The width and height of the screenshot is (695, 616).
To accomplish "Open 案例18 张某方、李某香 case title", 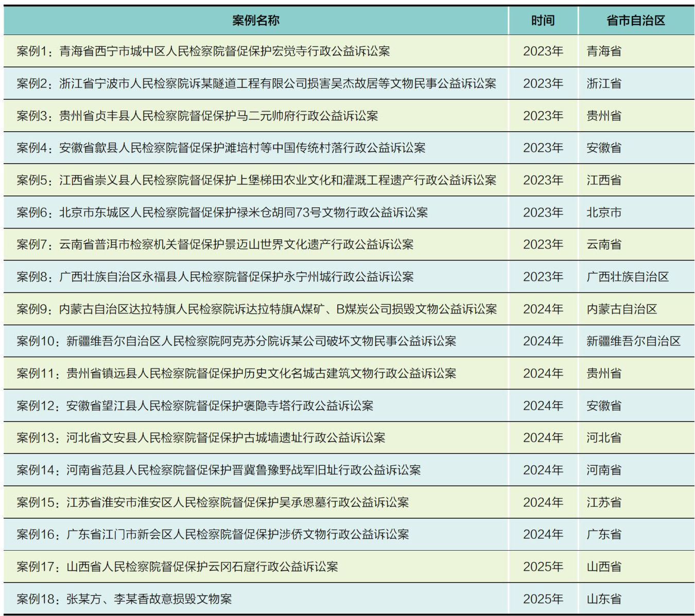I will pos(124,599).
